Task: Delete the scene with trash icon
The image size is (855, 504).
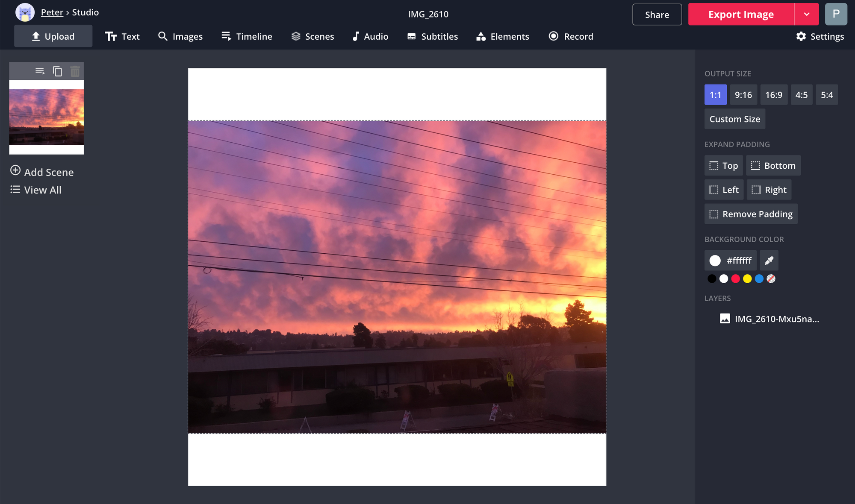Action: point(75,71)
